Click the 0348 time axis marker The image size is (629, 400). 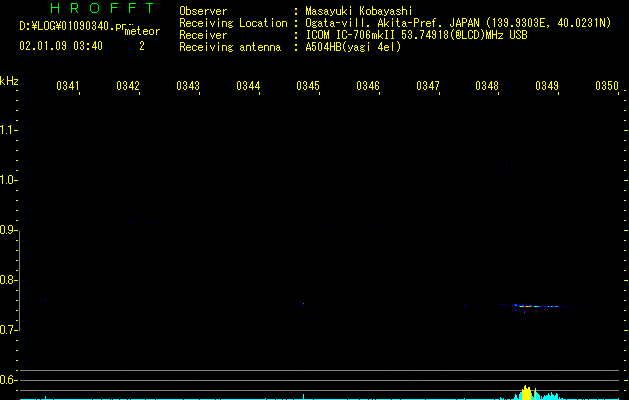pos(487,85)
